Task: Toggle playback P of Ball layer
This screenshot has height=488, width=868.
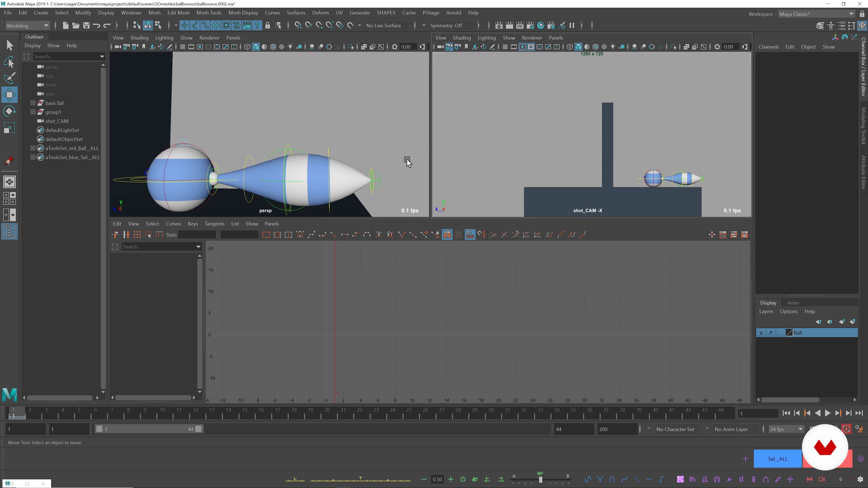Action: pos(771,333)
